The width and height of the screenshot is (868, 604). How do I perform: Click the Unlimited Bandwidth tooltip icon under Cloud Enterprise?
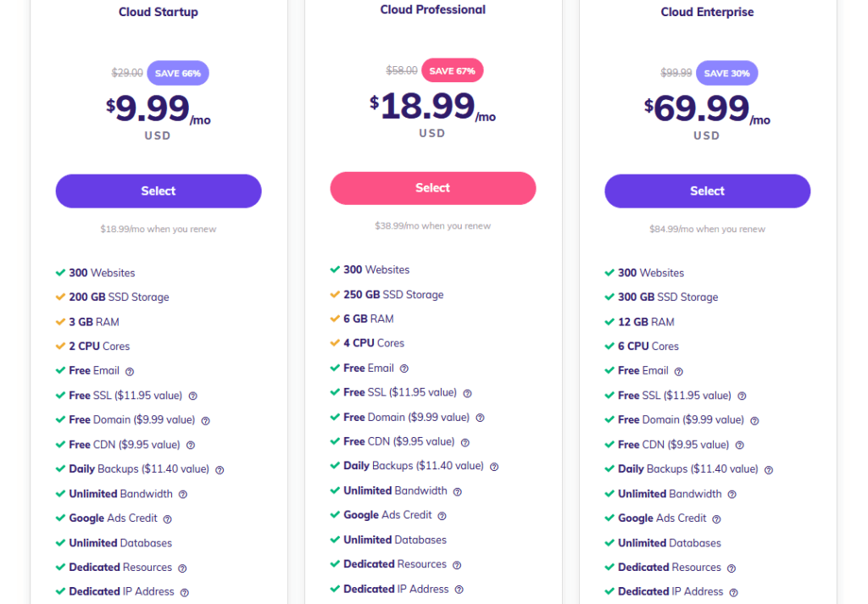732,494
